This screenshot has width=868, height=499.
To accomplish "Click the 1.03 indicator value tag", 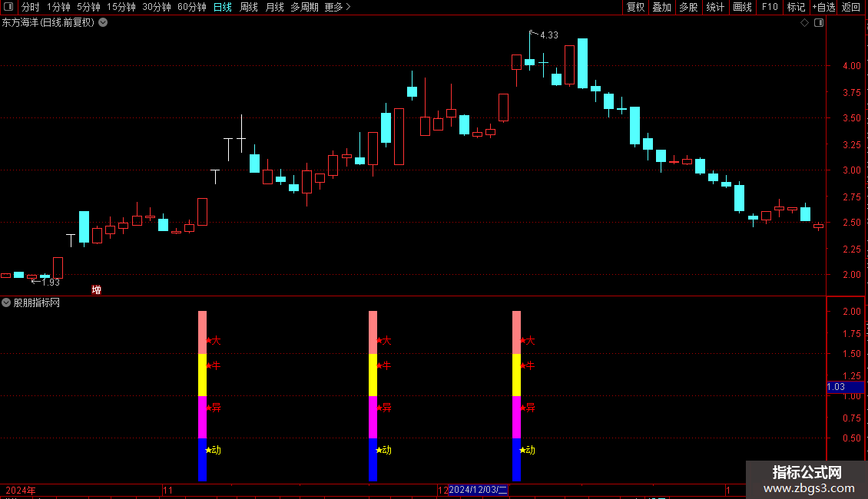I will (845, 387).
